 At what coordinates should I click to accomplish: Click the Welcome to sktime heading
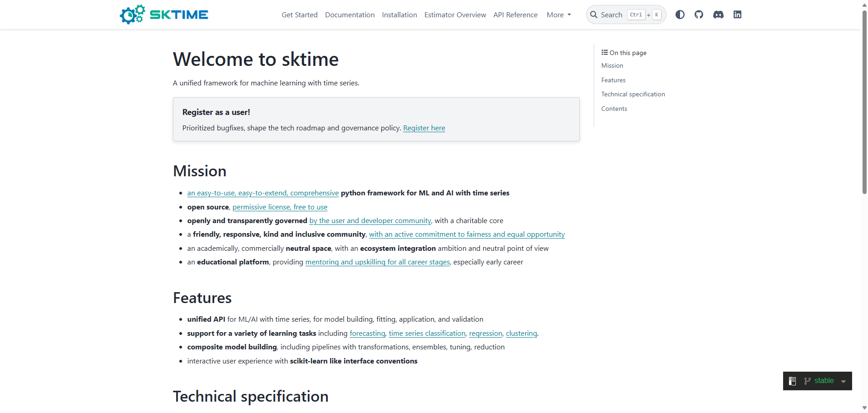pyautogui.click(x=256, y=60)
